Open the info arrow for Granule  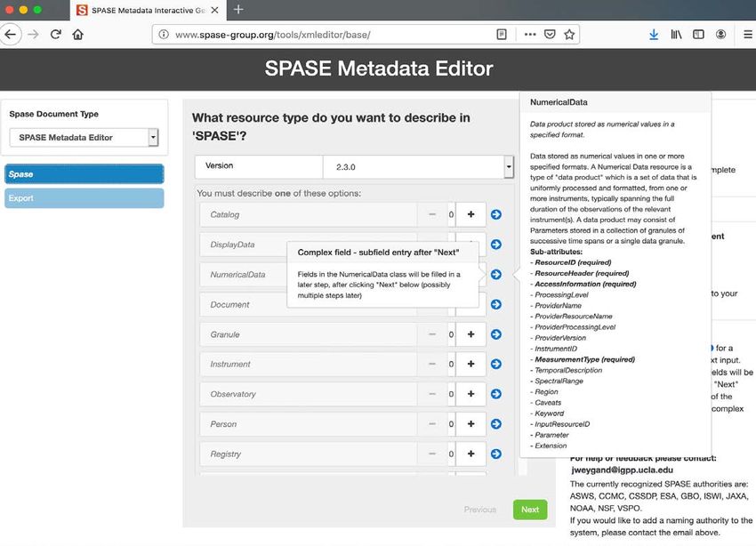[x=495, y=334]
